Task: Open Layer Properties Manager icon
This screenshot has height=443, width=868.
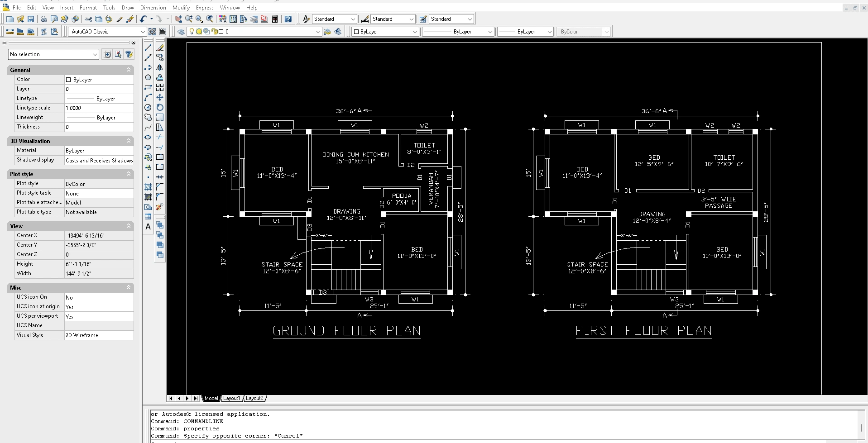Action: 181,32
